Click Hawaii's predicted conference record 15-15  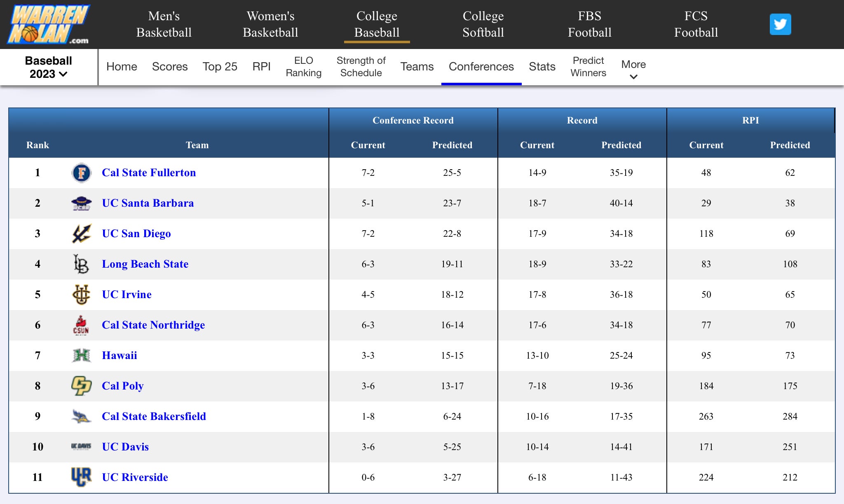pos(452,355)
